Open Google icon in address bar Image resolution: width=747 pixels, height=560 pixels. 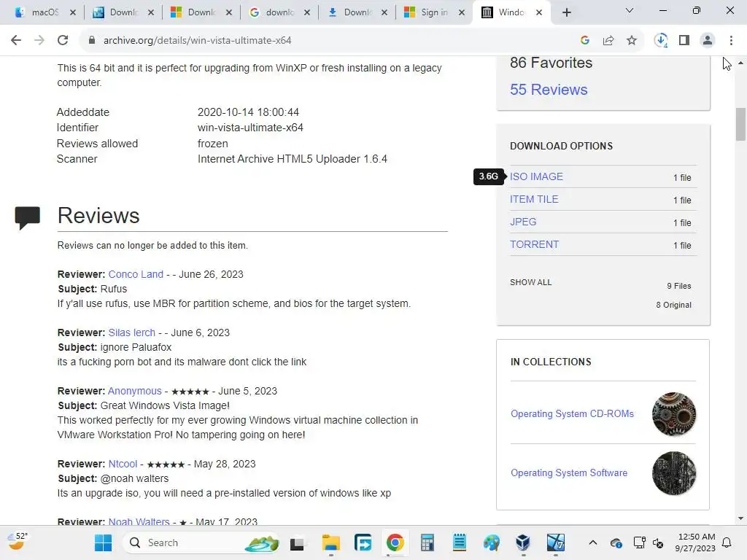(585, 41)
